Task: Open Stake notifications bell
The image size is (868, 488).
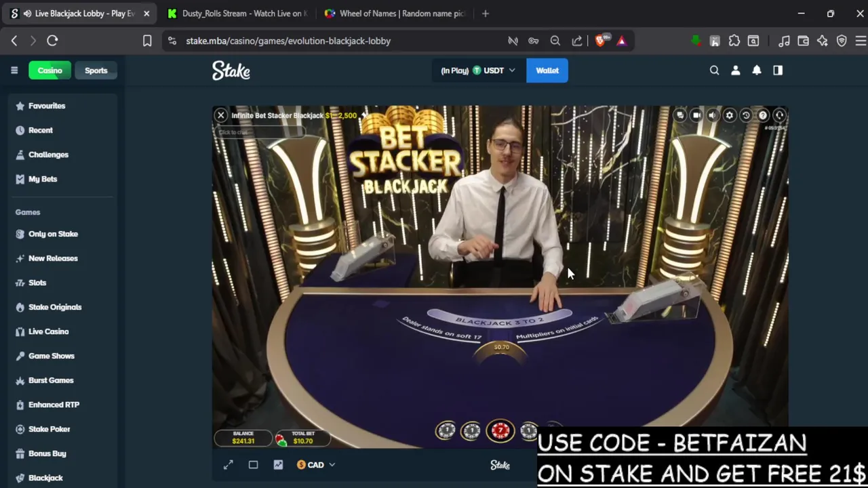Action: (x=757, y=70)
